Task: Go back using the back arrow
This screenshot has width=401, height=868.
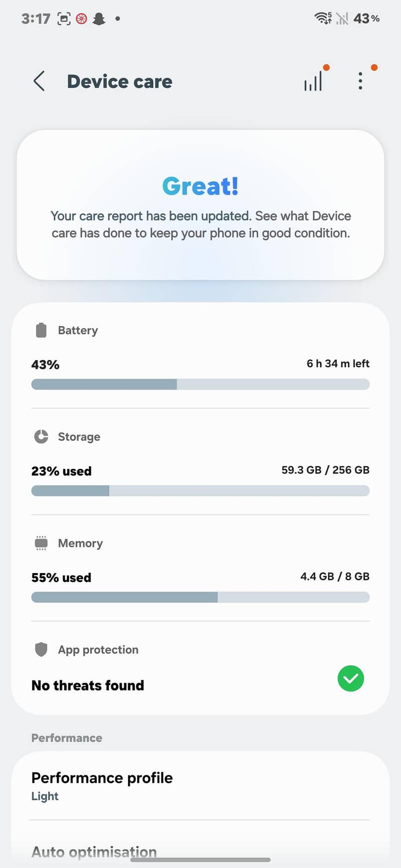Action: tap(39, 81)
